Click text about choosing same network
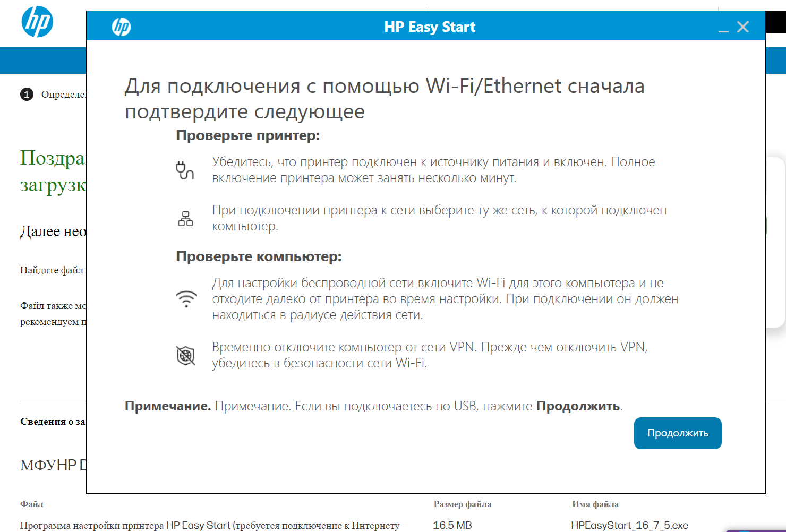 pyautogui.click(x=439, y=218)
